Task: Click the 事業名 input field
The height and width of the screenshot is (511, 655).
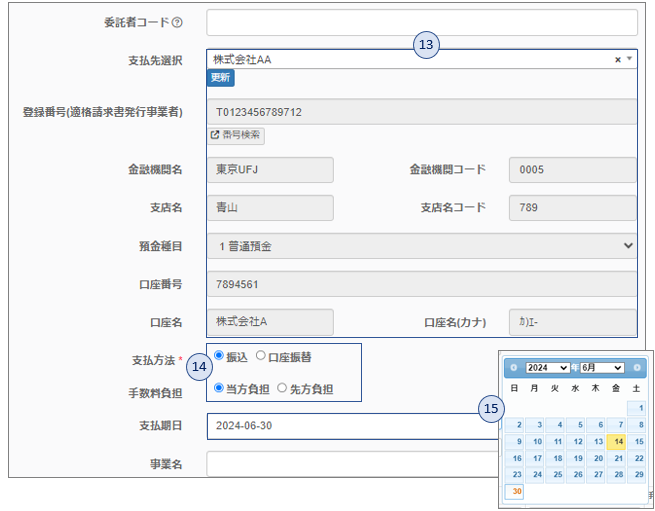Action: point(353,464)
